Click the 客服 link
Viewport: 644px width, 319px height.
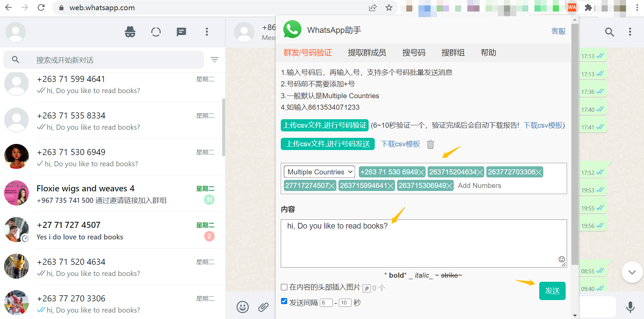tap(559, 31)
